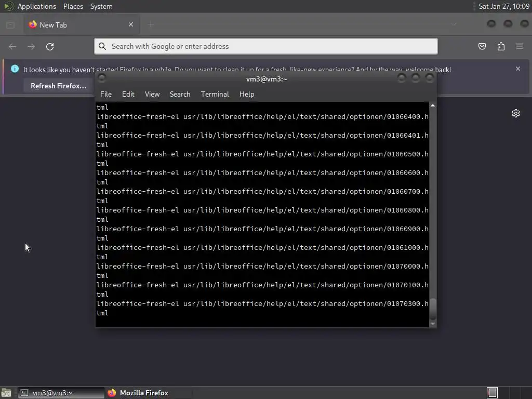The height and width of the screenshot is (399, 532).
Task: Open New Tab personalize gear icon
Action: coord(516,113)
